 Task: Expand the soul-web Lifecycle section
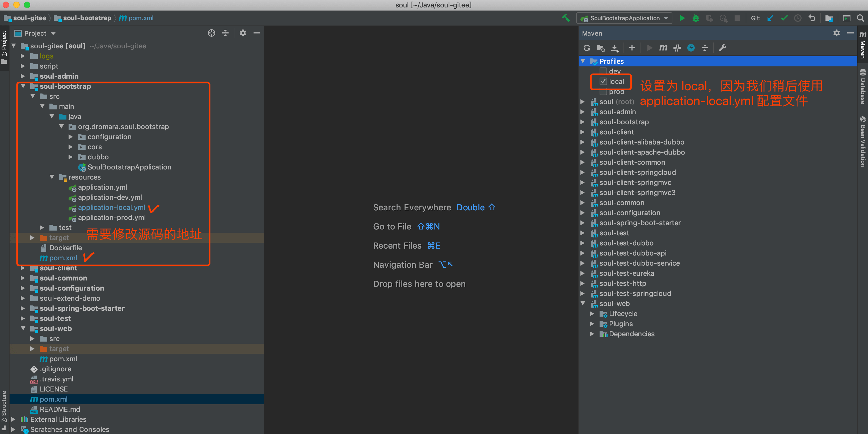(594, 314)
